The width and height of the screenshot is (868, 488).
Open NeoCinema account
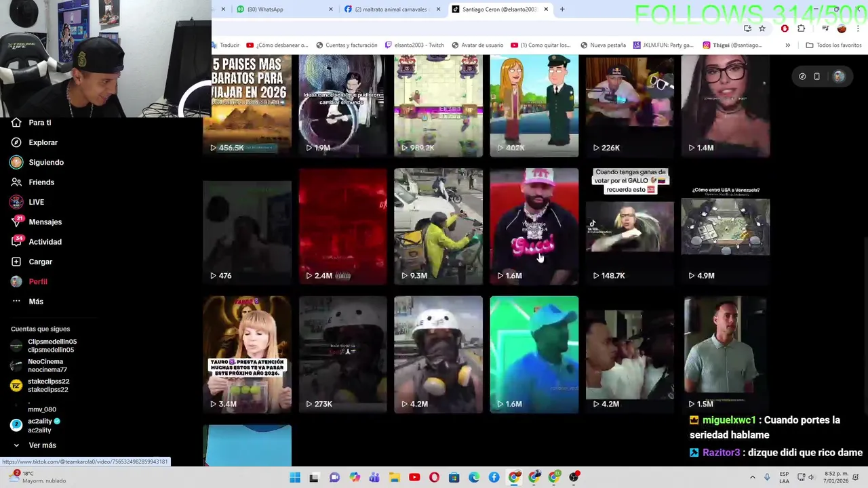pos(39,366)
